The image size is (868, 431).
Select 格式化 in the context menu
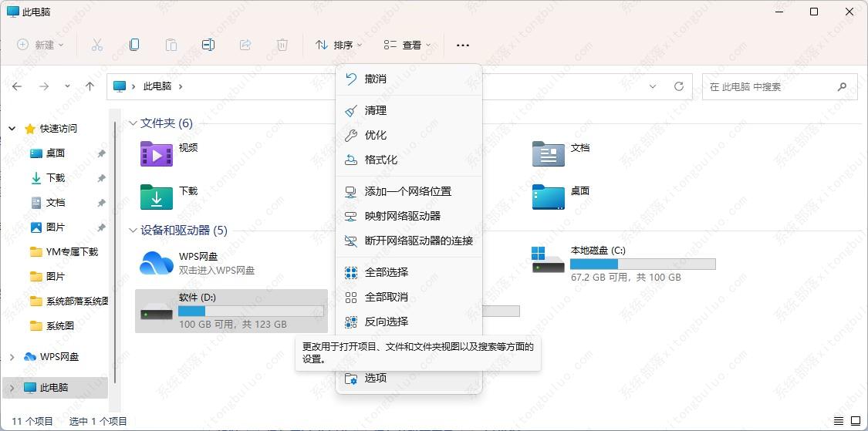(x=380, y=160)
